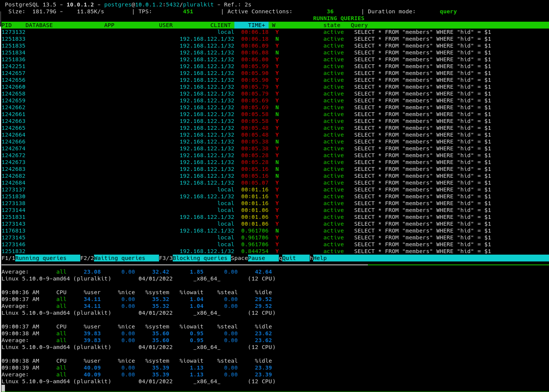Click the W waiting column header

(274, 25)
